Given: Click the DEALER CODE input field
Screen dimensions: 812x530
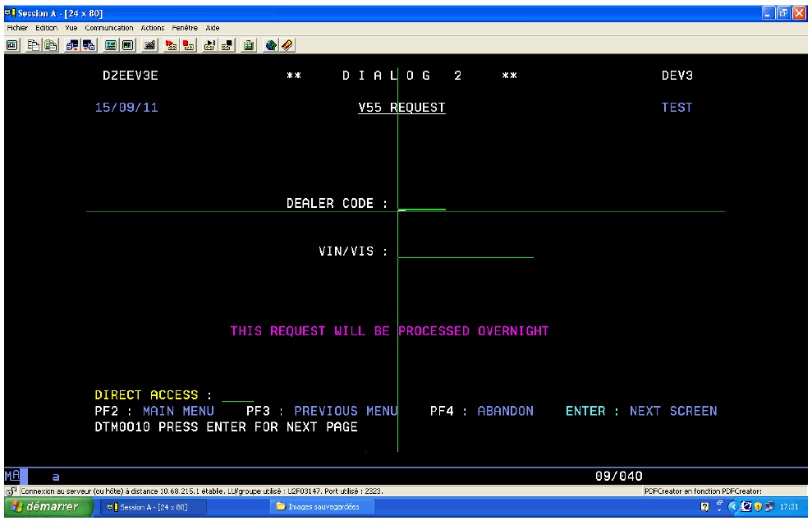Looking at the screenshot, I should click(x=422, y=204).
